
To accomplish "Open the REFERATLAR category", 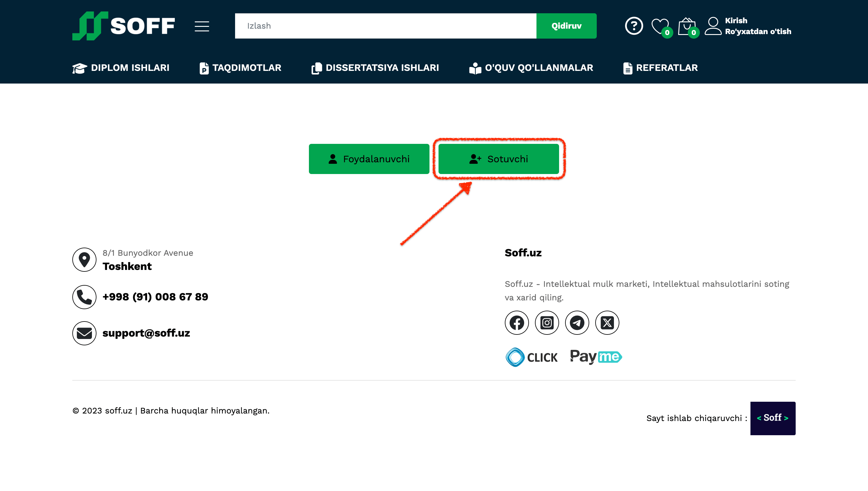I will click(x=660, y=68).
